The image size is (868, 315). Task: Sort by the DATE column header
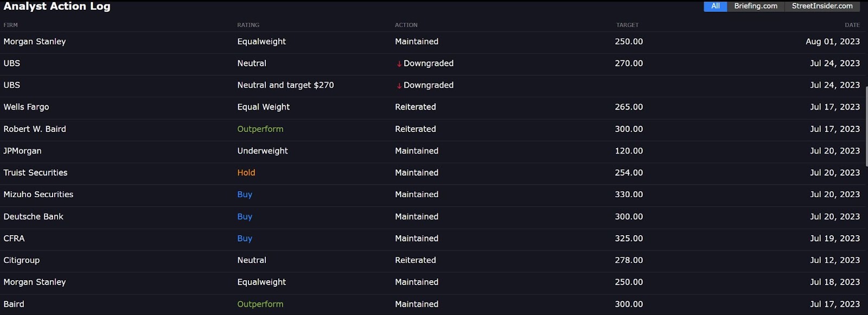[852, 25]
